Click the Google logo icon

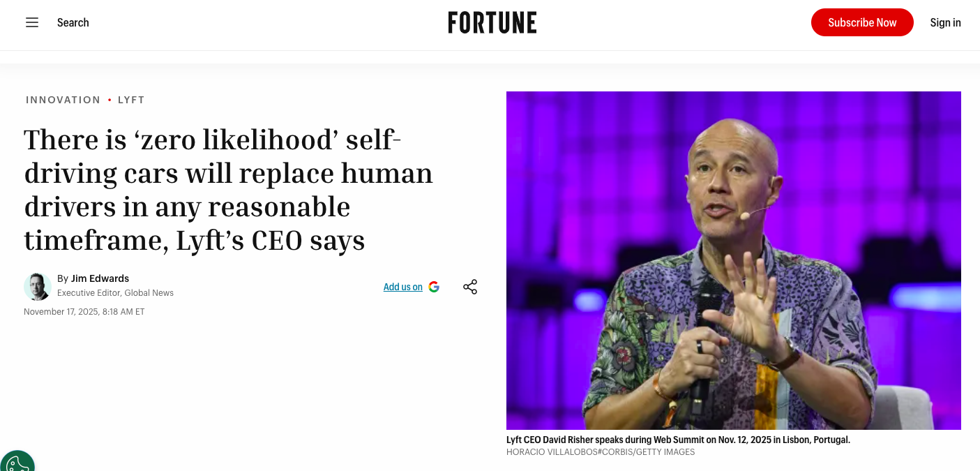pos(434,287)
